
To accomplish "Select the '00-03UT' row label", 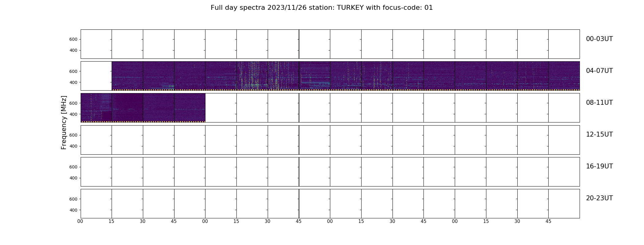I will [x=599, y=39].
